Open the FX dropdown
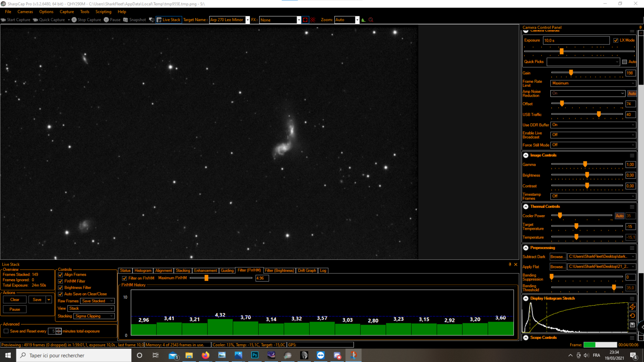 [x=299, y=20]
